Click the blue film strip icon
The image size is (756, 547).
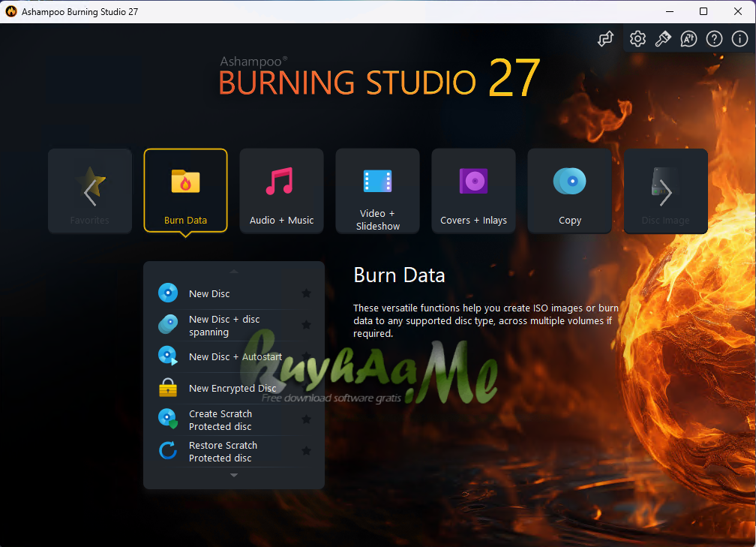tap(377, 182)
